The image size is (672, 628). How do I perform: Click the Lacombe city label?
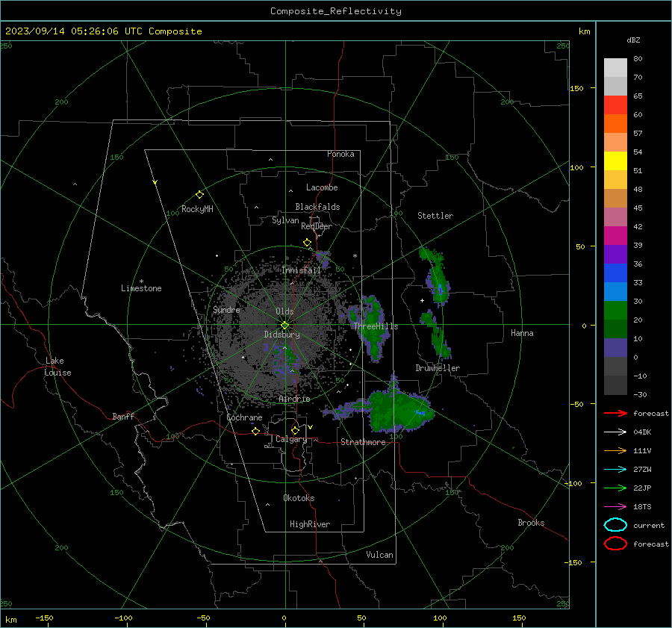(322, 187)
